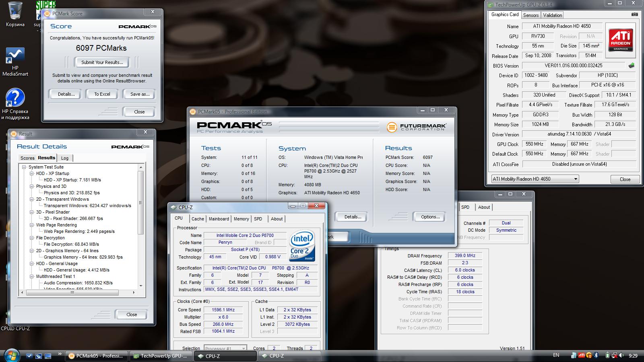Click the Bluetooth tray icon
The height and width of the screenshot is (362, 644).
(597, 356)
